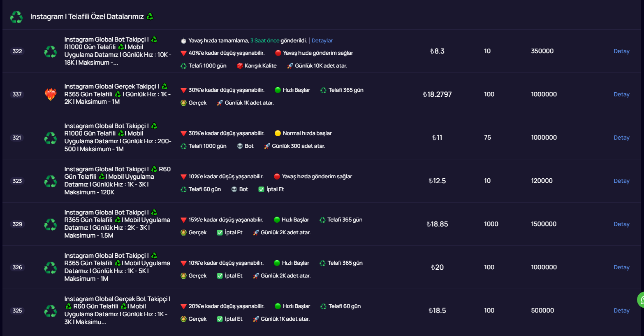Click the İptal Et checkmark in service 326
Viewport: 644px width, 336px height.
click(x=220, y=276)
